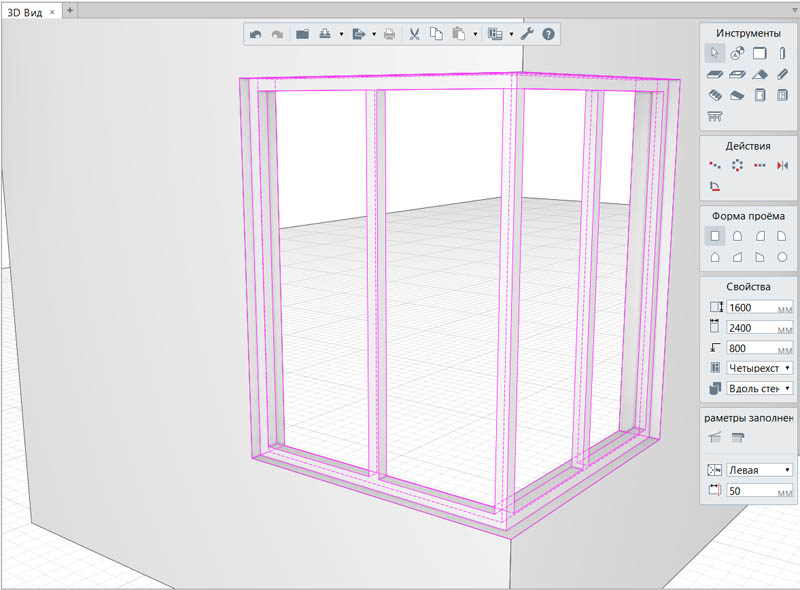Select the primitives shapes tool
This screenshot has height=590, width=800.
pyautogui.click(x=737, y=53)
